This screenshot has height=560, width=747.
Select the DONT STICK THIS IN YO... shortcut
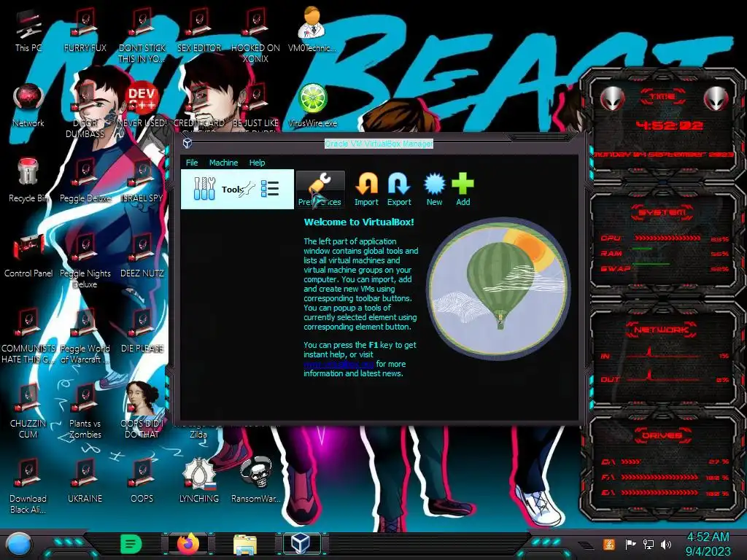click(x=142, y=36)
